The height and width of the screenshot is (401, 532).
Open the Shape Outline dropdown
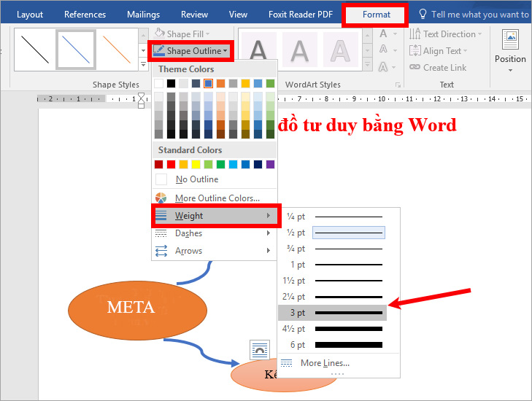[190, 51]
